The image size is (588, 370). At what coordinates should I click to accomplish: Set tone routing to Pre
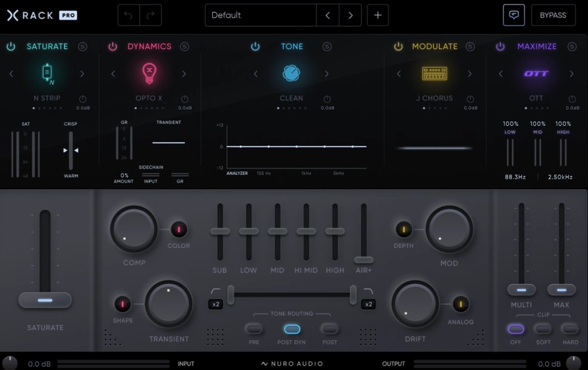click(254, 329)
